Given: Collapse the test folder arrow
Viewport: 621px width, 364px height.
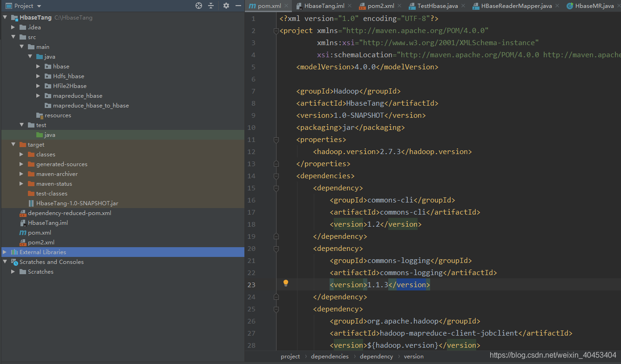Looking at the screenshot, I should [x=22, y=125].
